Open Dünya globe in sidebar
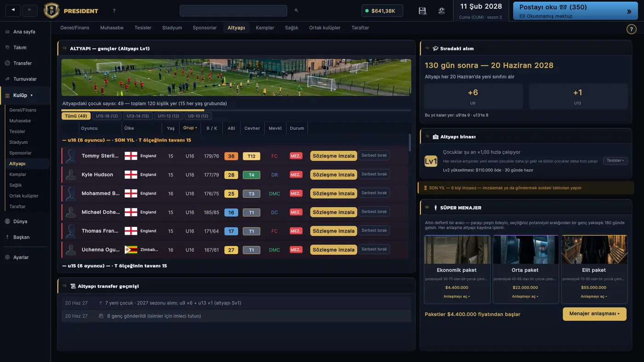Viewport: 644px width, 362px height. coord(20,221)
